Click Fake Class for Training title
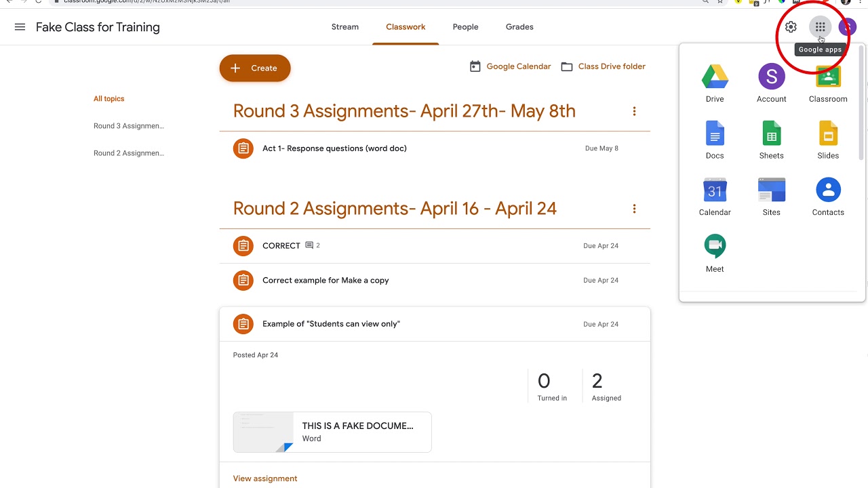 point(98,27)
